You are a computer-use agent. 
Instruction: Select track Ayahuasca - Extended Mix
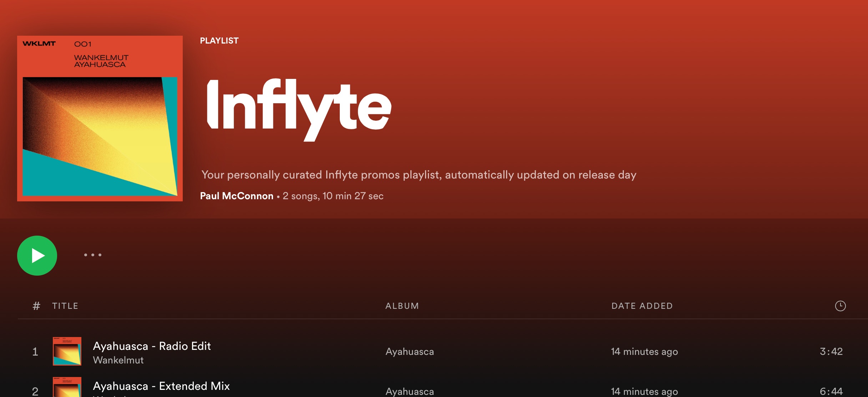coord(161,386)
